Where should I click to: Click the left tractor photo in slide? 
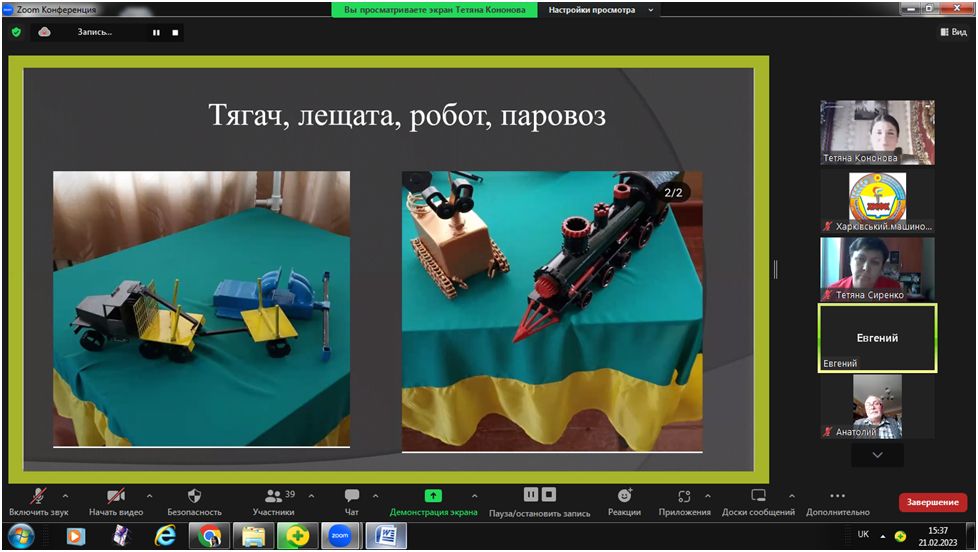pos(201,309)
